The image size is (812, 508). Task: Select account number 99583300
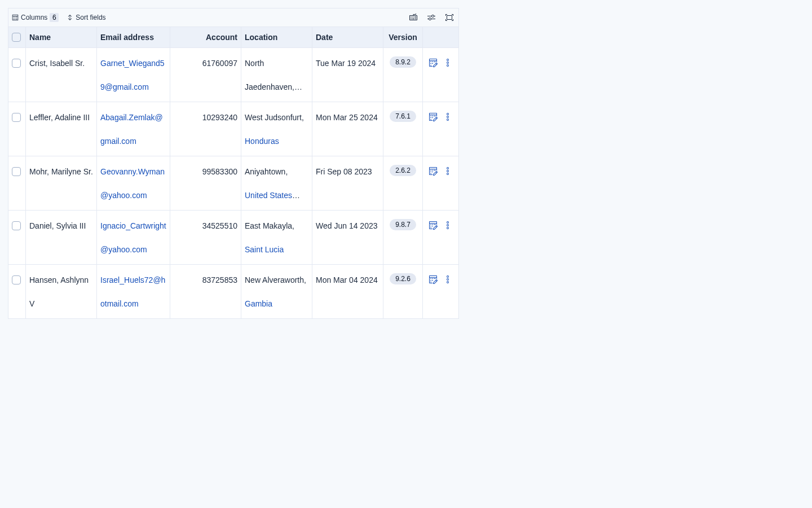point(220,172)
